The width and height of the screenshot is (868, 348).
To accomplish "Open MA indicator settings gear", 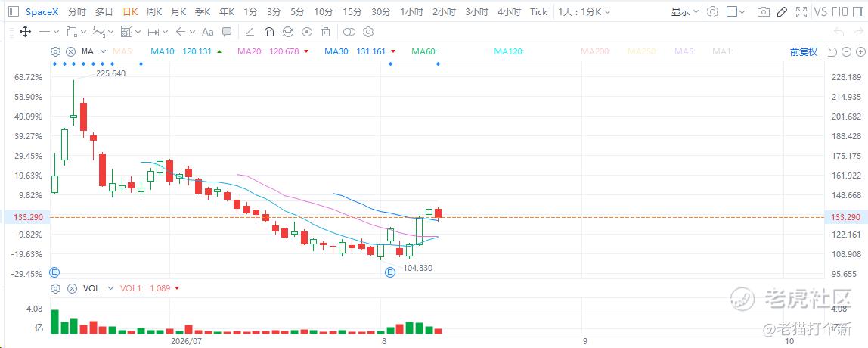I will coord(55,51).
